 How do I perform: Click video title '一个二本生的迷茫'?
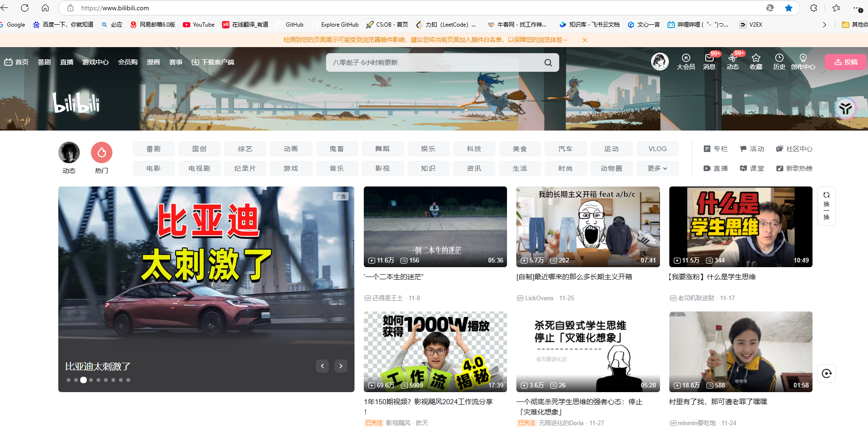click(x=394, y=277)
